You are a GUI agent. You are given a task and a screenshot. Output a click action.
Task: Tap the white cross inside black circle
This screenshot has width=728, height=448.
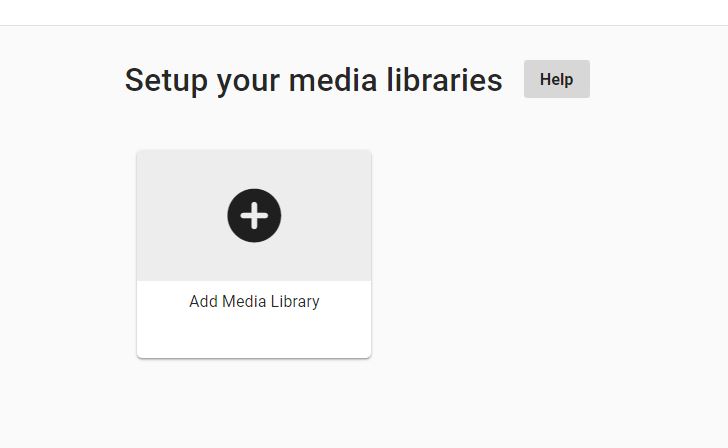point(254,215)
